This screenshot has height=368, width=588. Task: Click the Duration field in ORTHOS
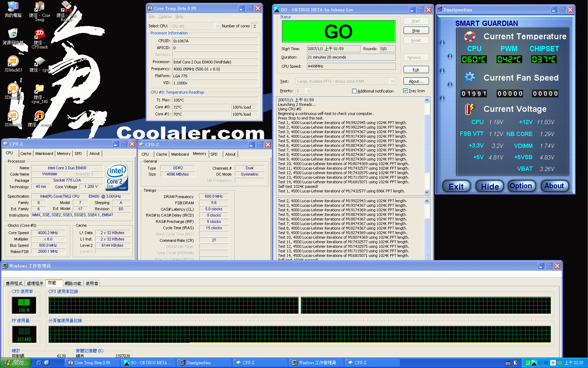tap(351, 57)
